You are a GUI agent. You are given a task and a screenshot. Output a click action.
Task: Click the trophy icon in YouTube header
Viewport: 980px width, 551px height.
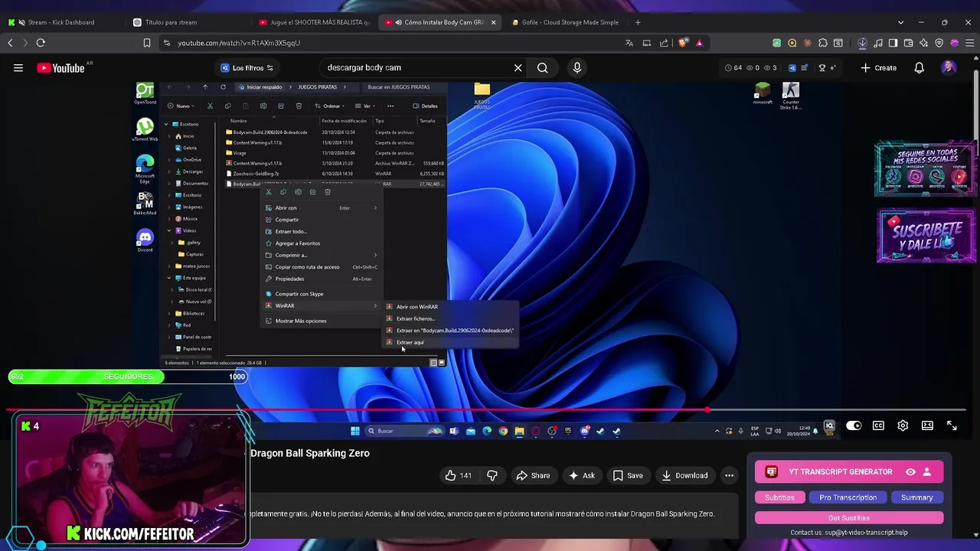[x=822, y=68]
